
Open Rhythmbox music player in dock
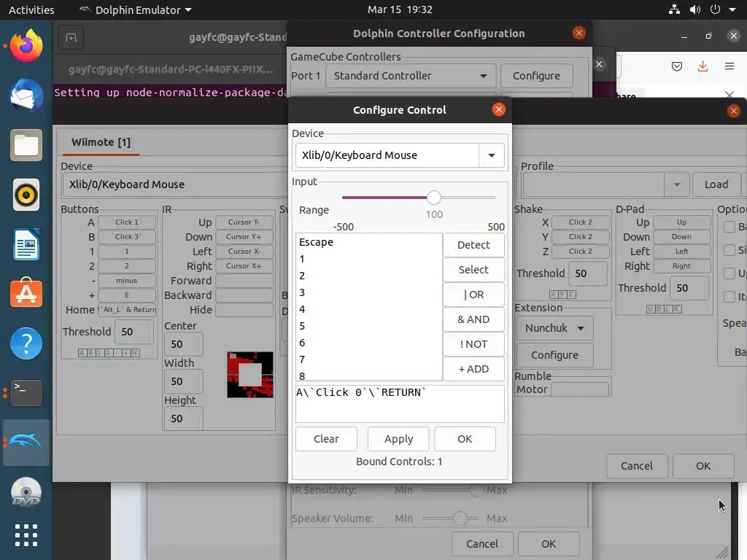click(x=26, y=195)
